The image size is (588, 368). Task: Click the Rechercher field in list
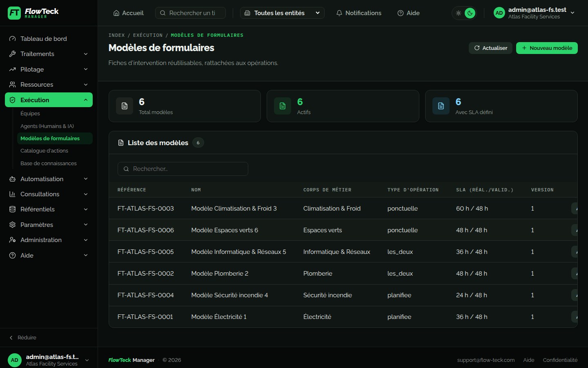click(183, 169)
